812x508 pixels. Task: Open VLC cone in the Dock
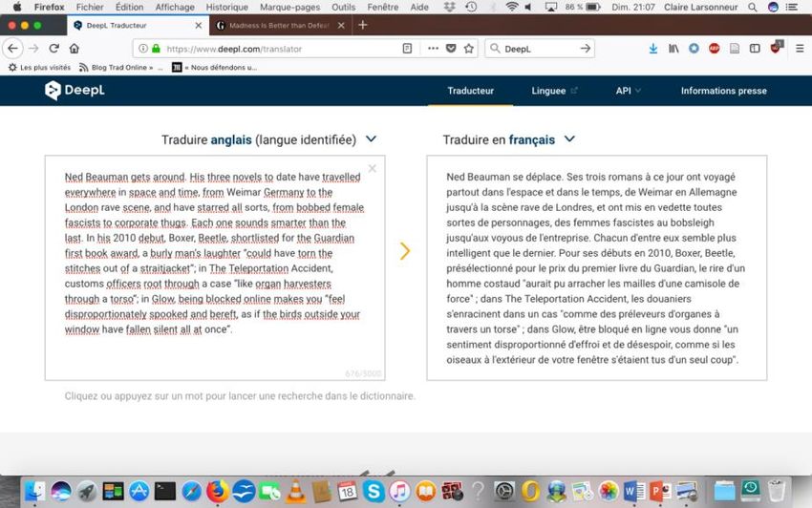[296, 491]
